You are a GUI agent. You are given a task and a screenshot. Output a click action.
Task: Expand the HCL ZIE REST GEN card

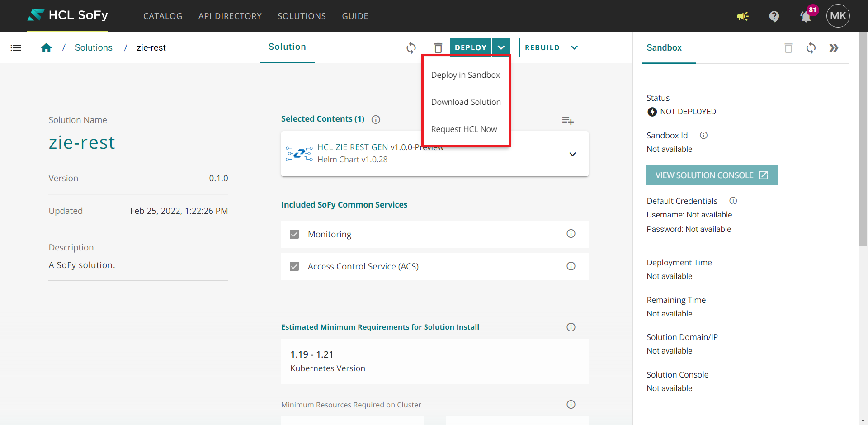pyautogui.click(x=572, y=154)
